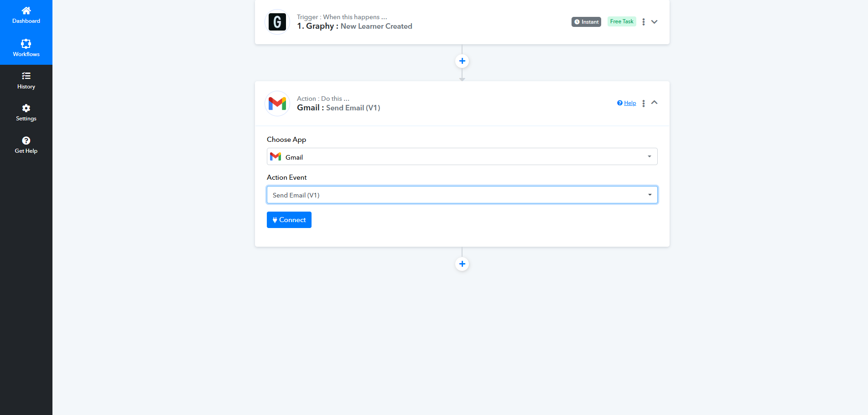Open Gmail action three-dot options menu
This screenshot has height=415, width=868.
(644, 104)
